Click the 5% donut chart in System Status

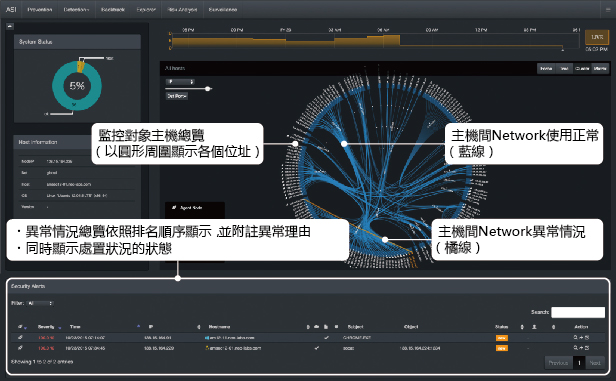tap(77, 86)
